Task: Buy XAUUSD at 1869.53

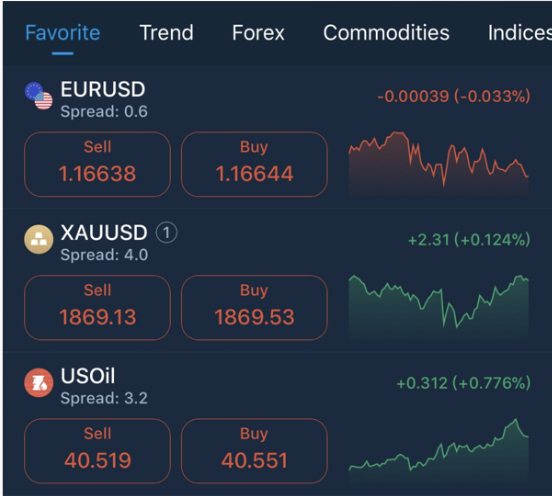Action: (254, 308)
